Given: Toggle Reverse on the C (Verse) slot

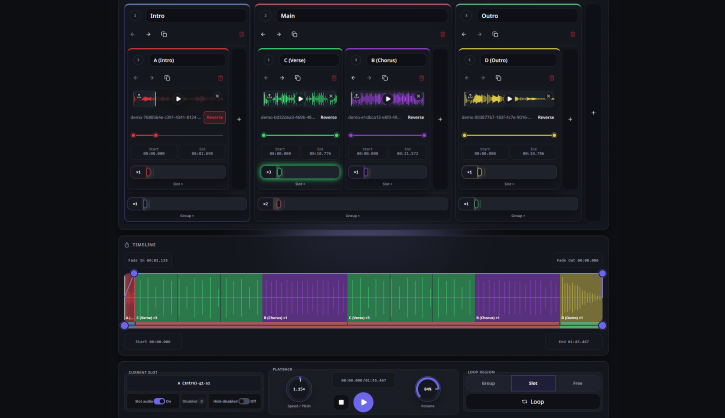Looking at the screenshot, I should (x=329, y=117).
